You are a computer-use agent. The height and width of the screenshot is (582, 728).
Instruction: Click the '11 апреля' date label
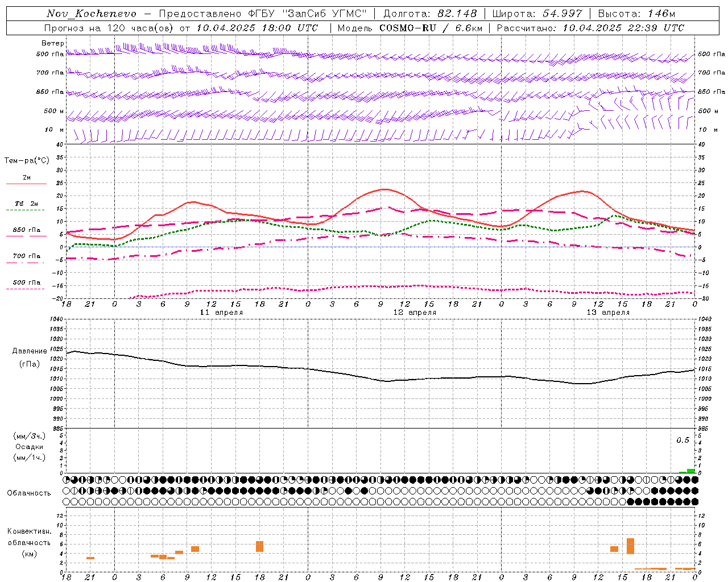coord(221,313)
